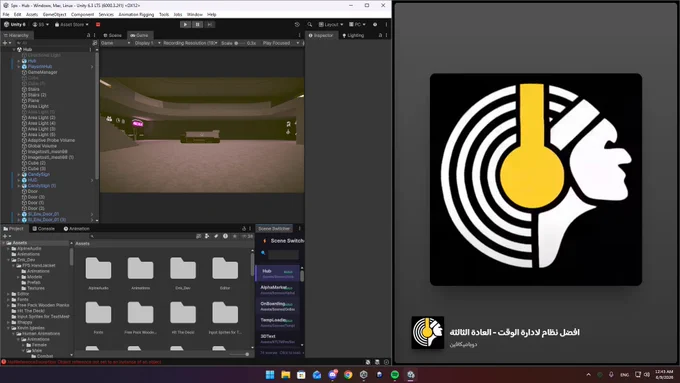
Task: Click the Scene Switcher search field
Action: coord(283,254)
